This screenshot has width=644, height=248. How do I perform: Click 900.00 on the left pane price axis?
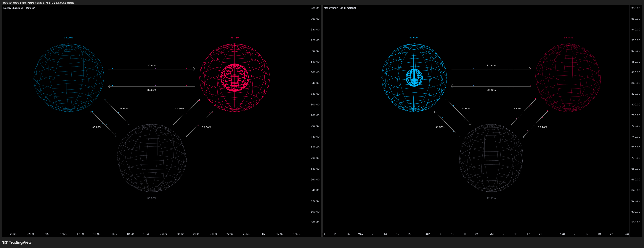[315, 51]
